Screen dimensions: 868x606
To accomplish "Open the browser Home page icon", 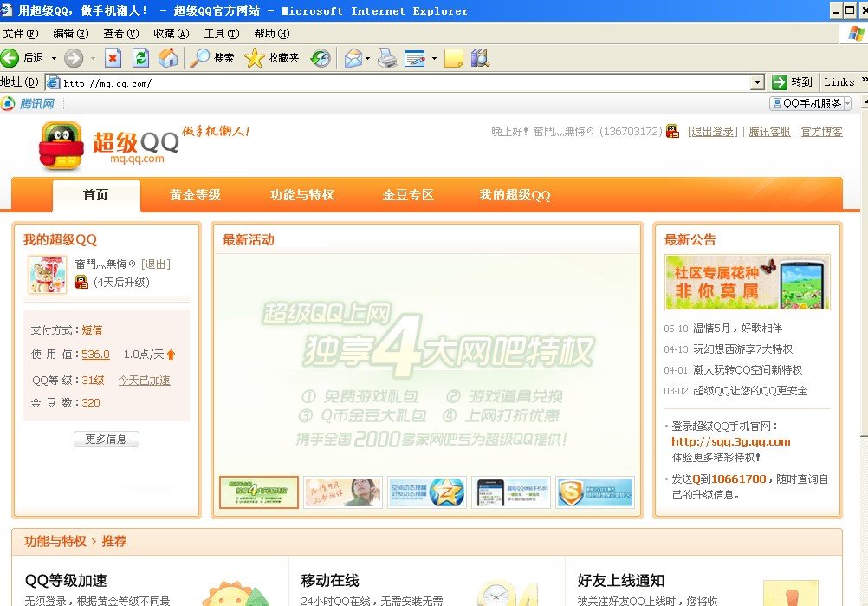I will pyautogui.click(x=167, y=58).
